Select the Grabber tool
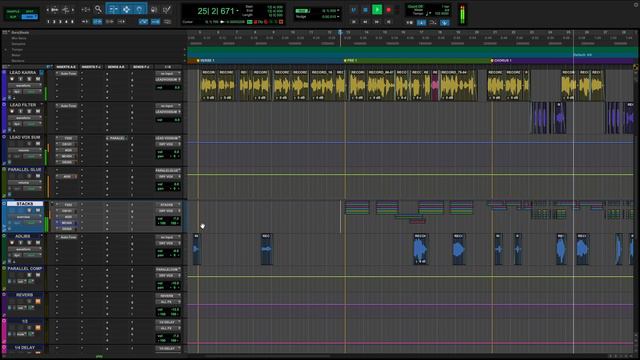This screenshot has width=640, height=360. 140,9
